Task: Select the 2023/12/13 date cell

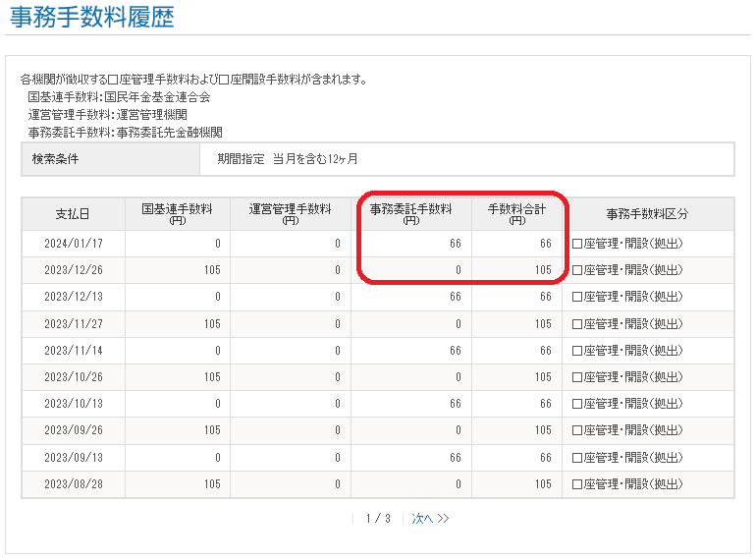Action: (73, 297)
